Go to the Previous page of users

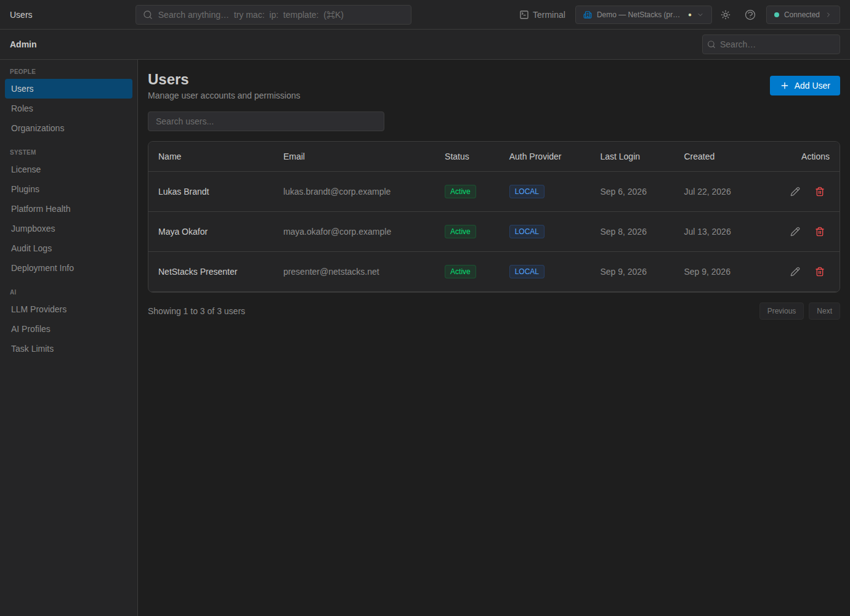(782, 311)
